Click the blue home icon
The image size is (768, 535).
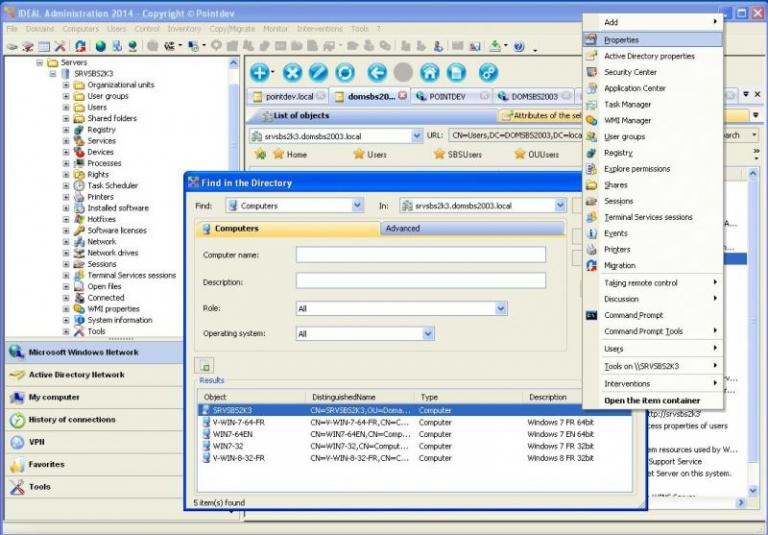(429, 72)
